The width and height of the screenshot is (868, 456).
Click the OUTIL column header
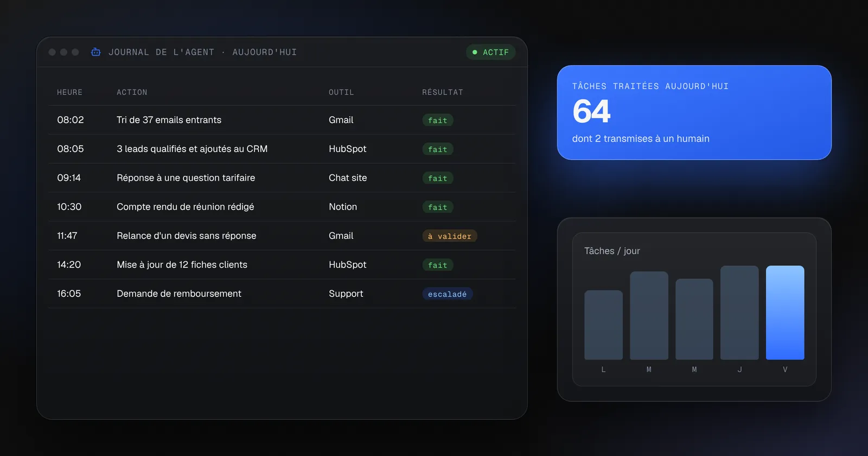pos(341,92)
